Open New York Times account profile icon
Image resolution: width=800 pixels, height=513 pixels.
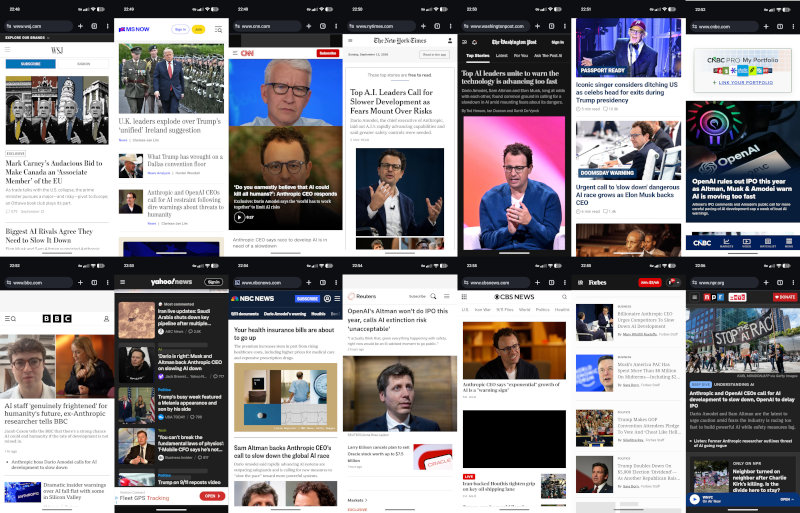[449, 40]
